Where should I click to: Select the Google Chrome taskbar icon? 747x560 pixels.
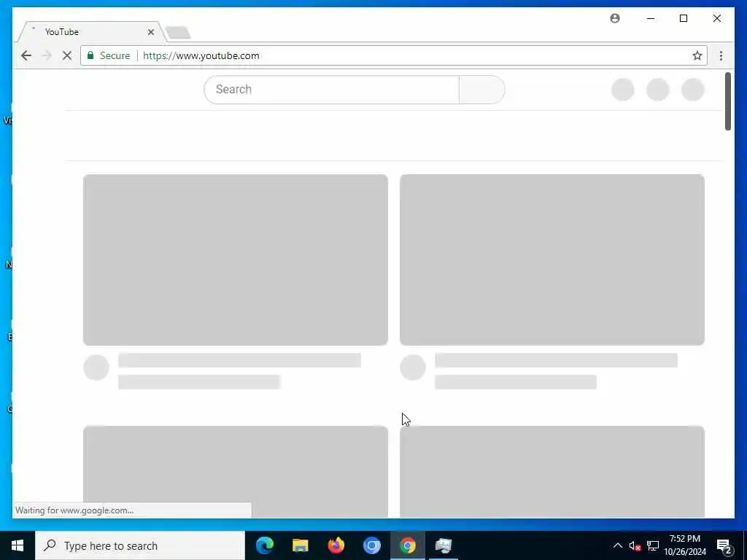[x=407, y=545]
